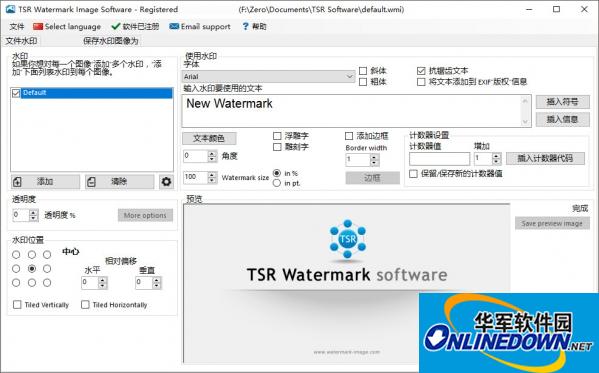Select the top-left watermark position
Image resolution: width=599 pixels, height=373 pixels.
(x=16, y=255)
